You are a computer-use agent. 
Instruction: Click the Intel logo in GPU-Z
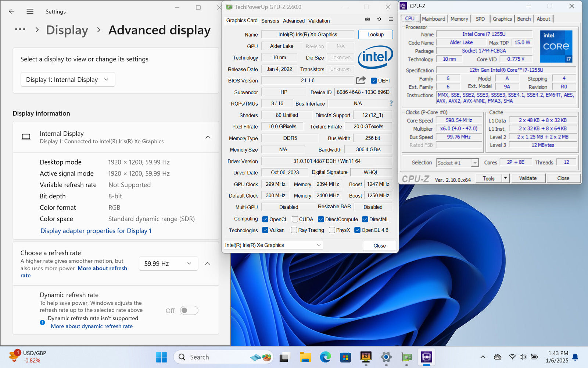point(375,57)
